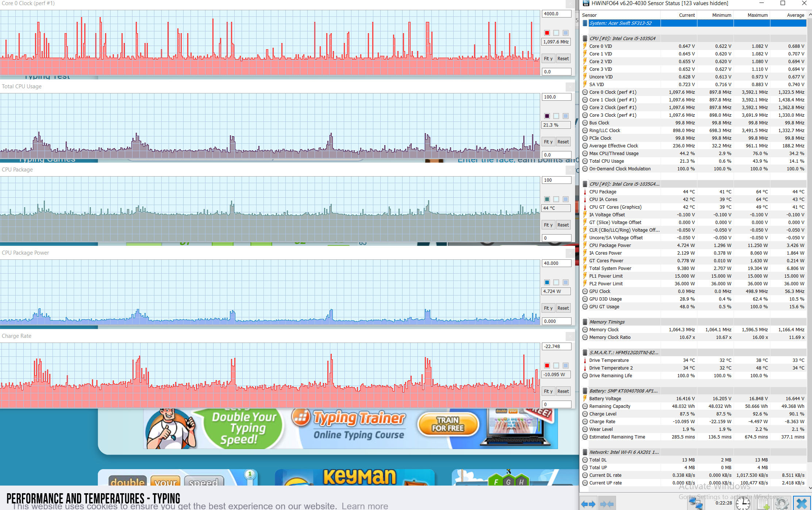Click Fit y in CPU Package Power graph
The height and width of the screenshot is (510, 812).
tap(548, 308)
